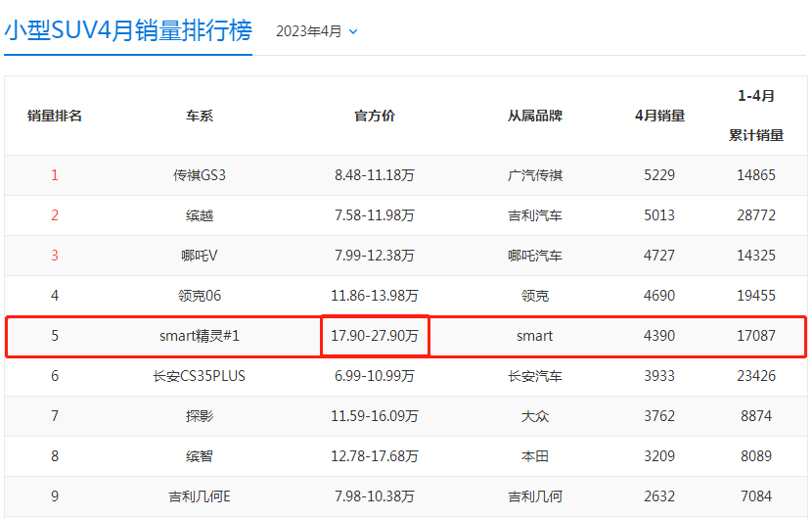Click the 1-4月 累计销量 column header

756,116
